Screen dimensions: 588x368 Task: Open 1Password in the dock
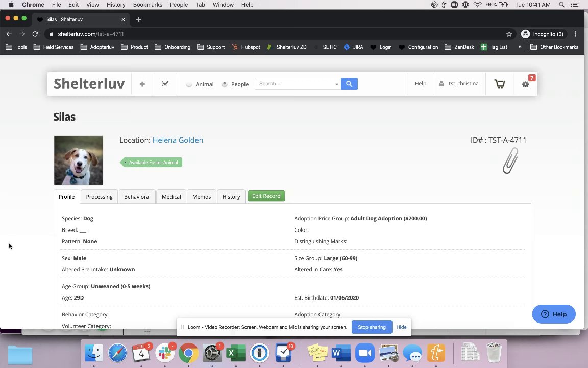259,353
